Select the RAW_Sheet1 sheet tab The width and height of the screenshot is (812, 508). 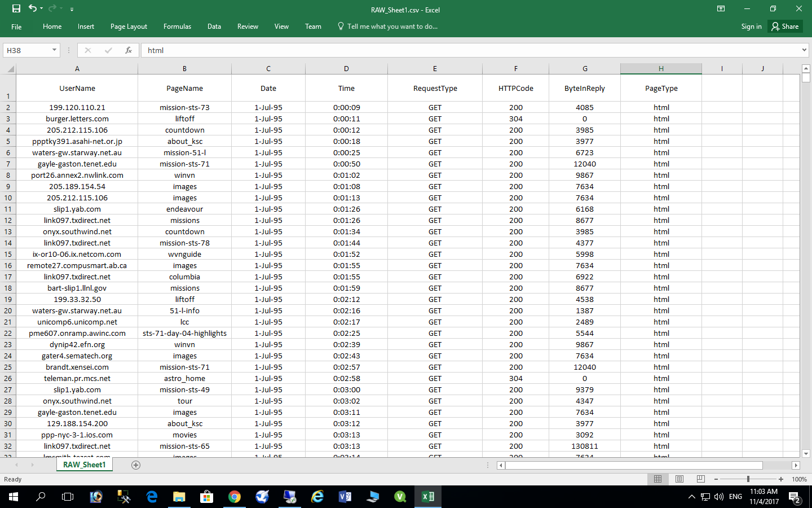click(x=85, y=465)
